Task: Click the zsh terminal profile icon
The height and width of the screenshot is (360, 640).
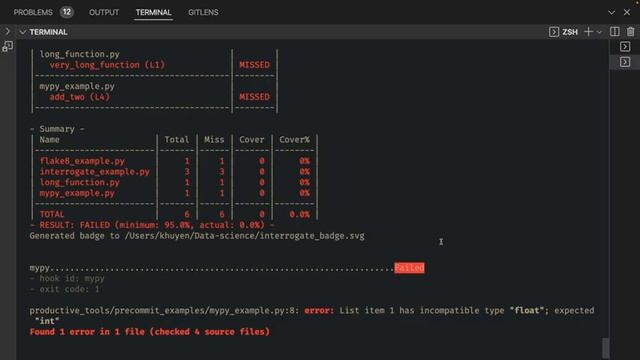Action: (x=553, y=32)
